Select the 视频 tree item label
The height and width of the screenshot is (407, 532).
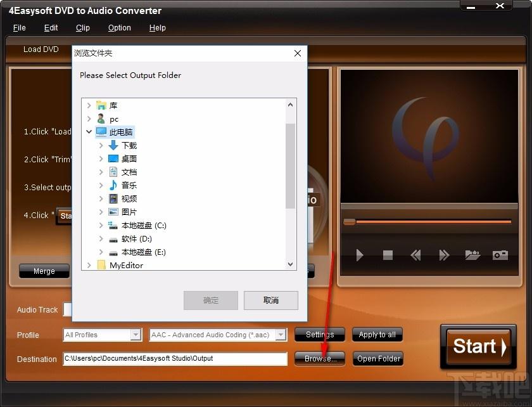(x=129, y=198)
